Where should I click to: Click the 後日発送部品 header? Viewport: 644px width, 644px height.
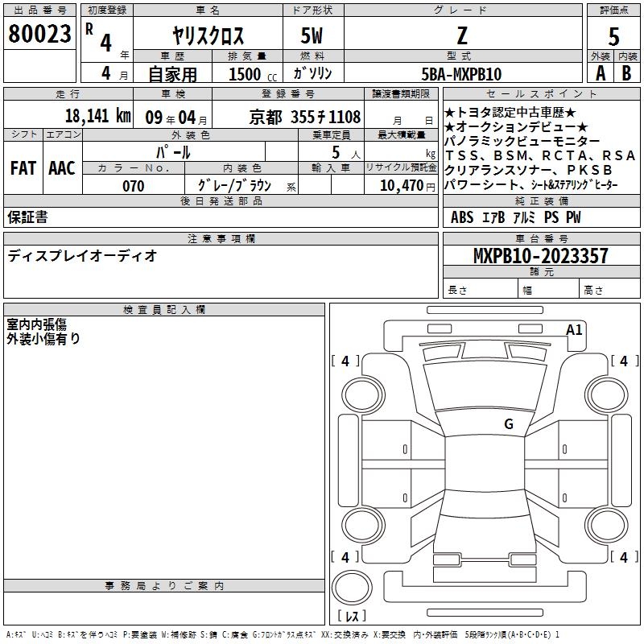[x=221, y=200]
